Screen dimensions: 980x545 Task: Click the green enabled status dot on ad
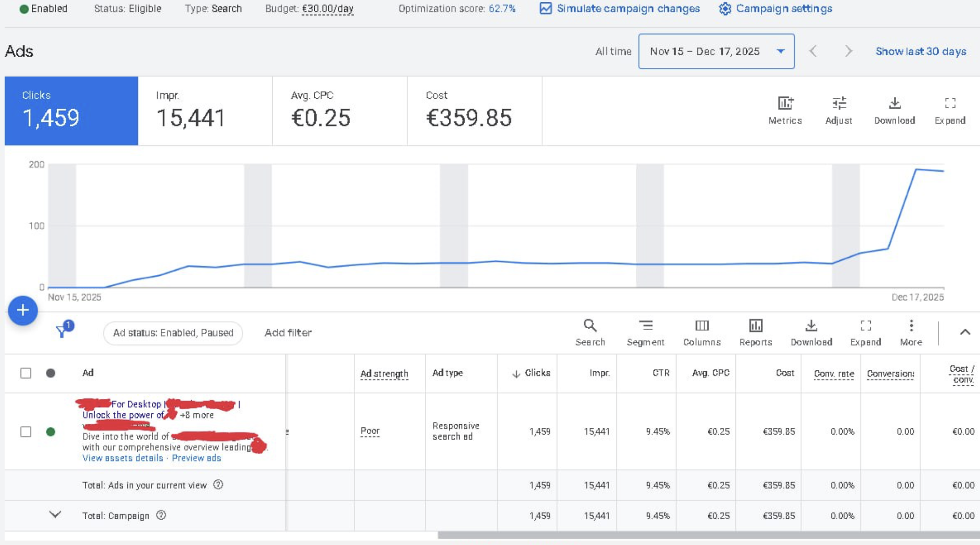click(x=51, y=431)
